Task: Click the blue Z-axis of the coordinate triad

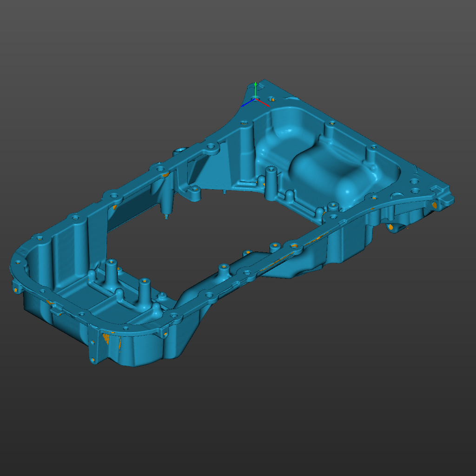Action: pos(248,103)
